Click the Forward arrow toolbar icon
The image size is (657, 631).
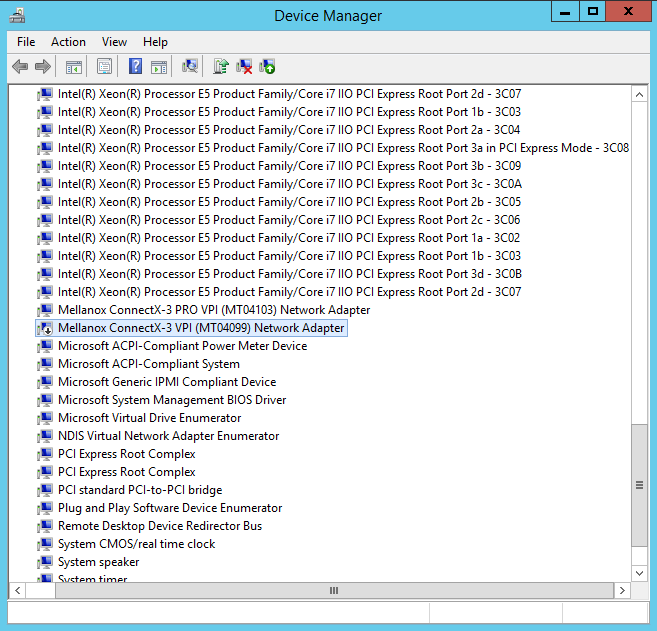[x=42, y=66]
